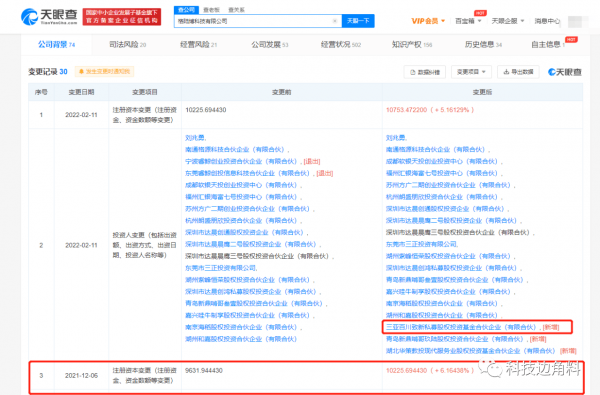Open the 变更项目 filter dropdown
Screen dimensions: 600x395
click(x=471, y=72)
